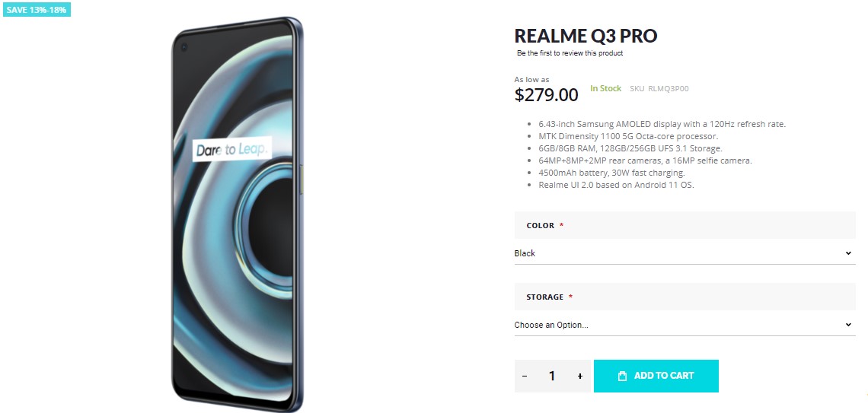Click the Color dropdown chevron arrow
Viewport: 868px width, 413px height.
tap(848, 253)
